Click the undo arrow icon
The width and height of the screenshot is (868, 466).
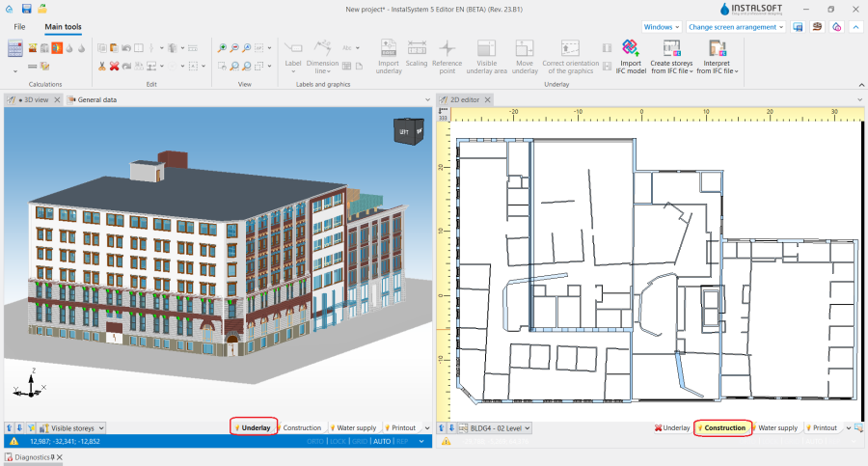pos(126,48)
